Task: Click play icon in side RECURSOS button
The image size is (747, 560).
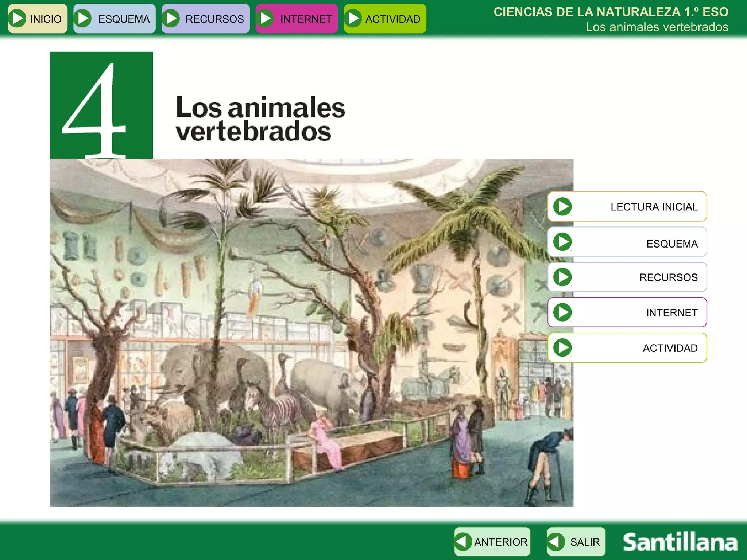Action: tap(562, 277)
